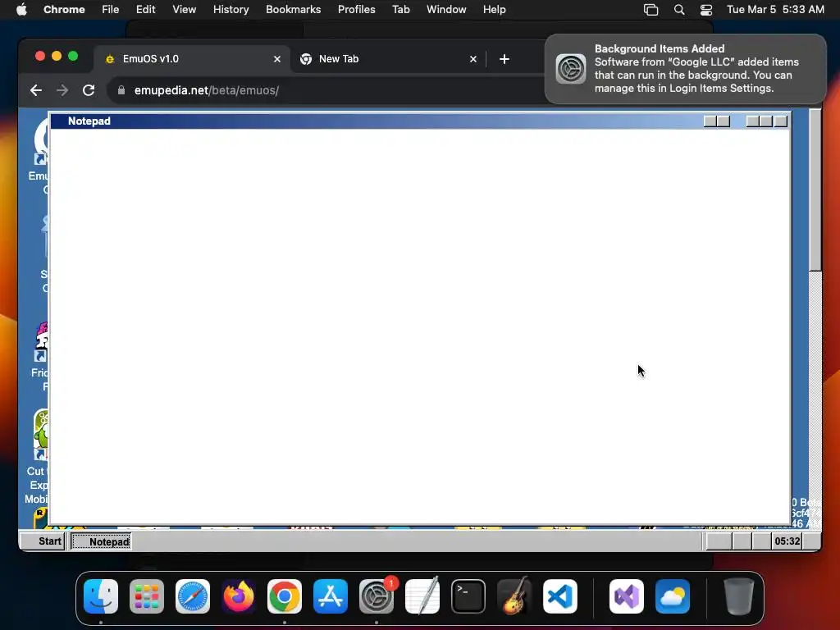Open the View menu
Screen dimensions: 840x630
point(184,9)
